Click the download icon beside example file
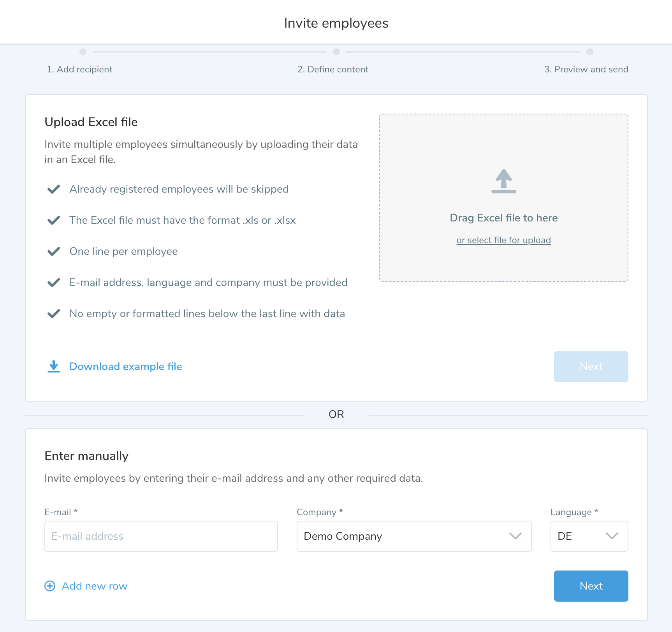The height and width of the screenshot is (632, 672). click(54, 367)
